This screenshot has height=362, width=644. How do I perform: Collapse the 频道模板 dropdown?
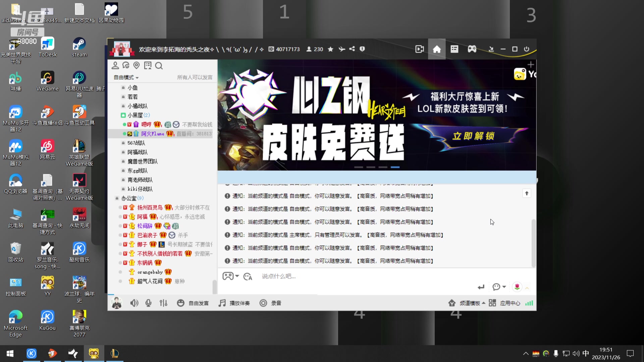pos(471,303)
